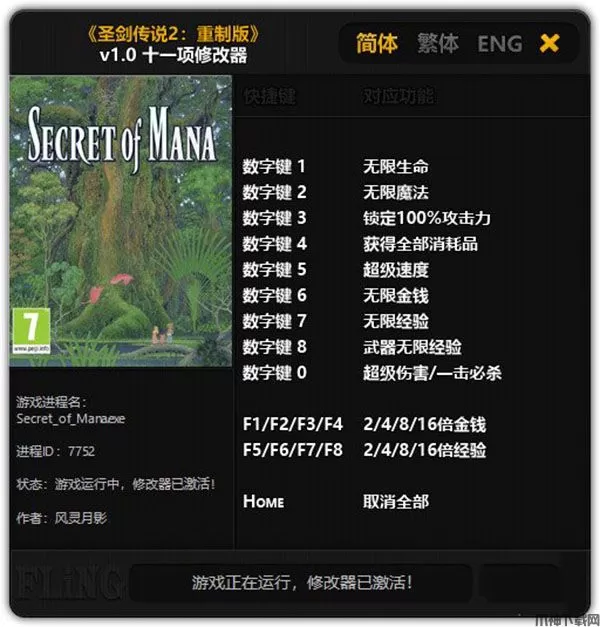
Task: Switch language to 简体 tab
Action: 377,43
